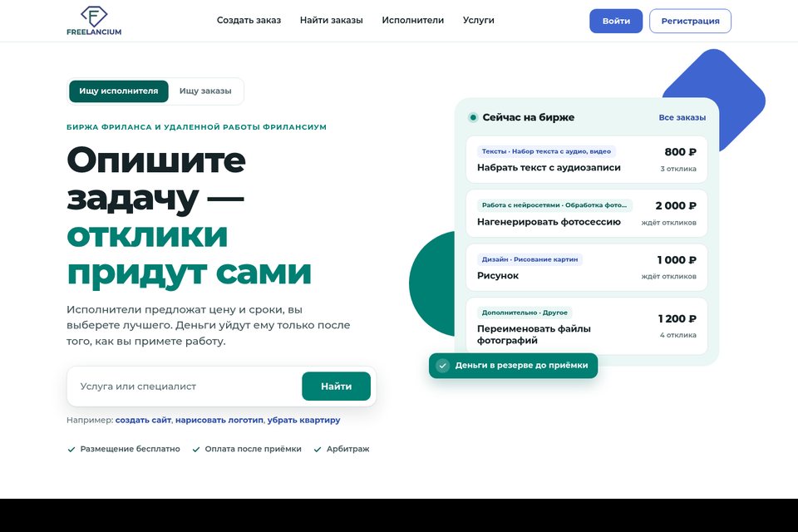The width and height of the screenshot is (798, 532).
Task: Open the Все заказы link
Action: 682,117
